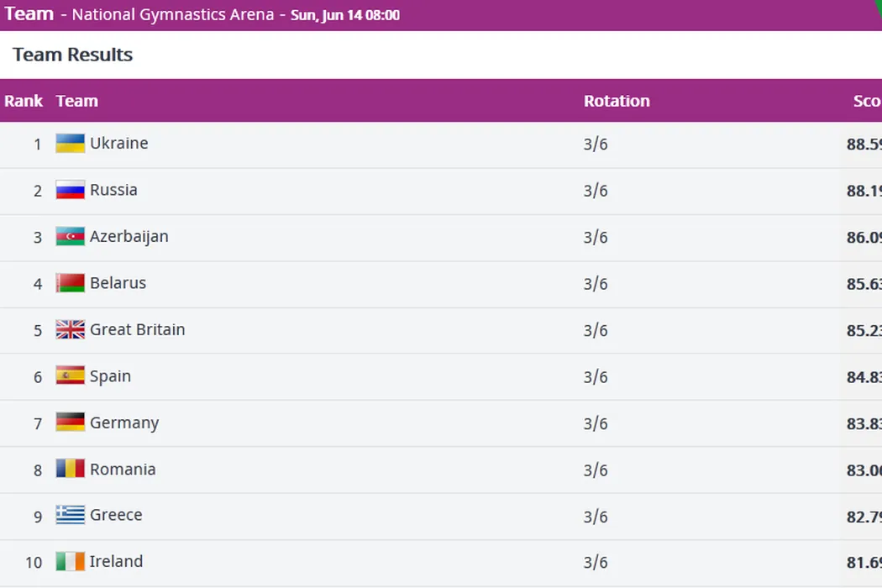Click the Germany flag icon

(71, 423)
